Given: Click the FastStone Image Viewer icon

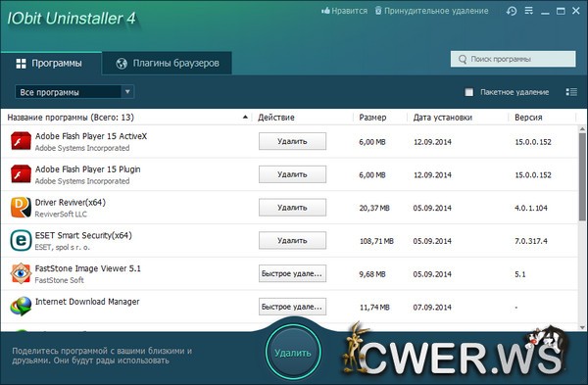Looking at the screenshot, I should 21,273.
